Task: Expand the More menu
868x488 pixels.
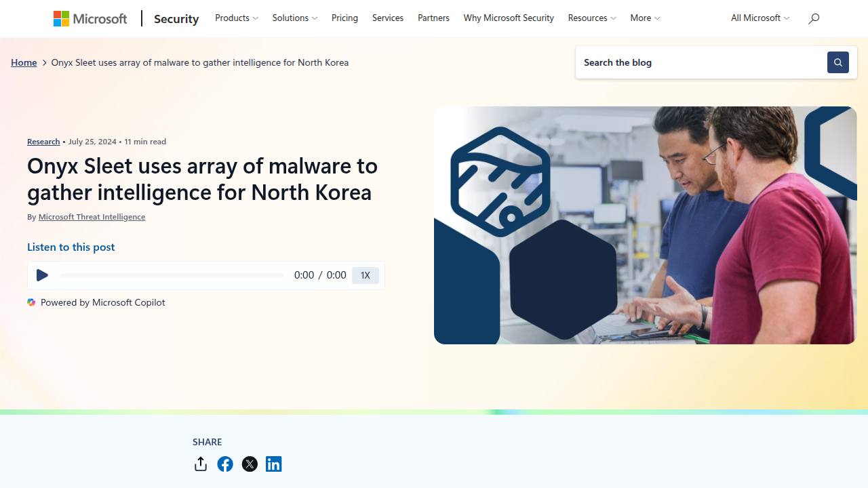Action: [645, 18]
